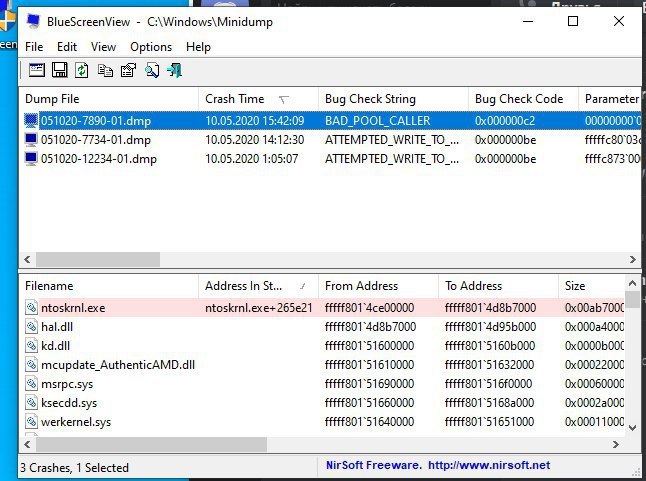Select 051020-12234-01.dmp dump file
Screen dimensions: 646x481
pos(98,159)
